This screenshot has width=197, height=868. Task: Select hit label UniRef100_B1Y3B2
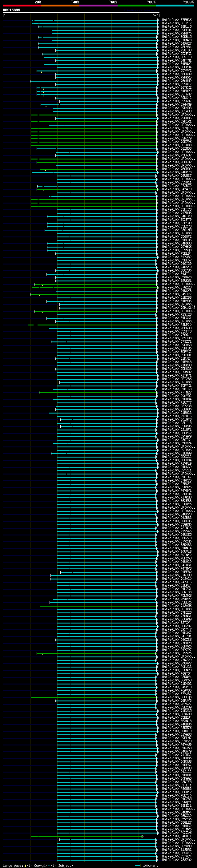[176, 257]
